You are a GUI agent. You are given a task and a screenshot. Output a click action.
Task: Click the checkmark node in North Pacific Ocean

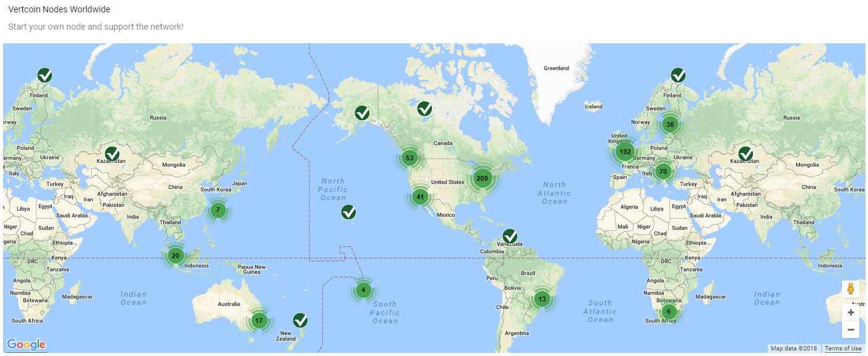[349, 212]
